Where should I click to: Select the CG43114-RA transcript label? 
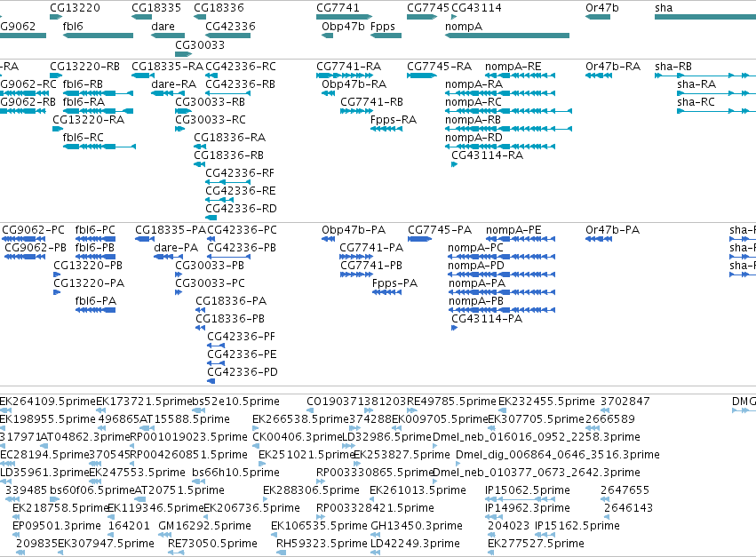pos(487,155)
